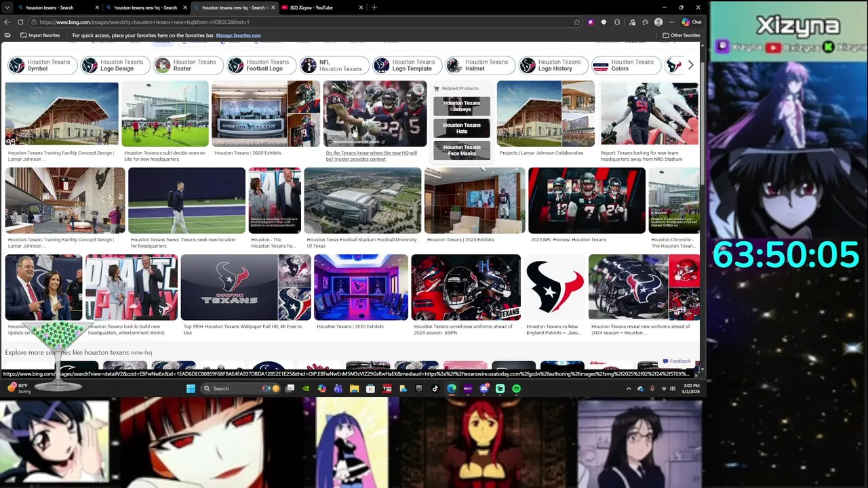Open Edge settings and more menu
The image size is (868, 488).
(673, 22)
